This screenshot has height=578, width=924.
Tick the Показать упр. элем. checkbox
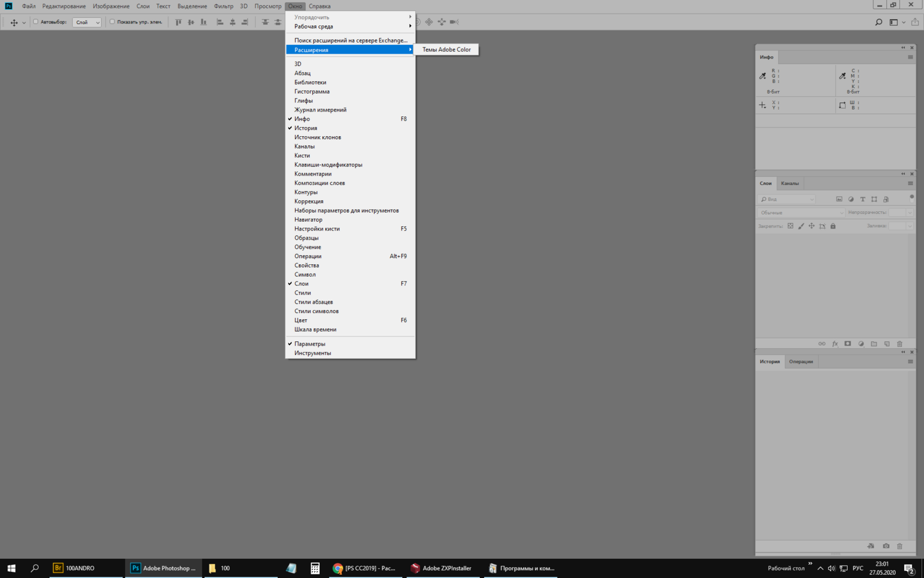click(x=112, y=22)
